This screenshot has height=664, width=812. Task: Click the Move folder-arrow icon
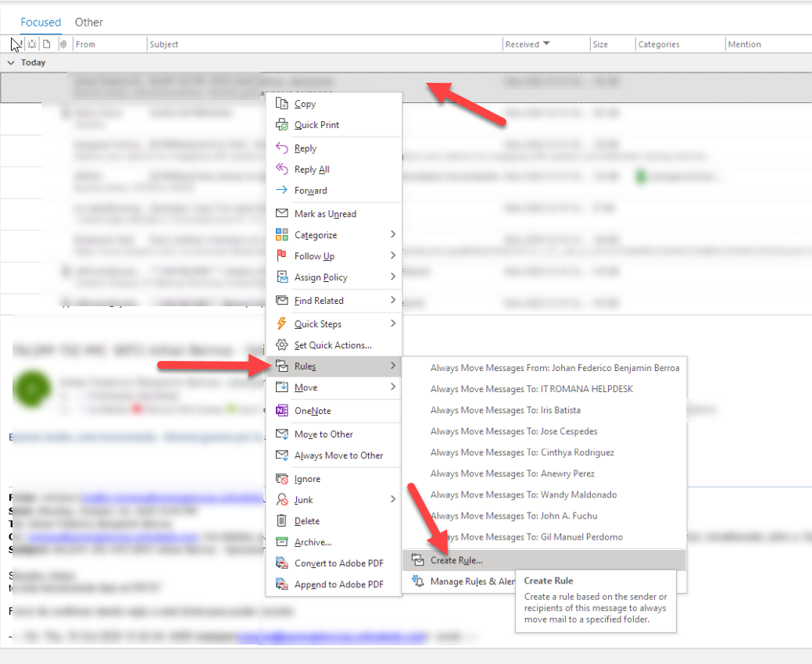pos(281,387)
